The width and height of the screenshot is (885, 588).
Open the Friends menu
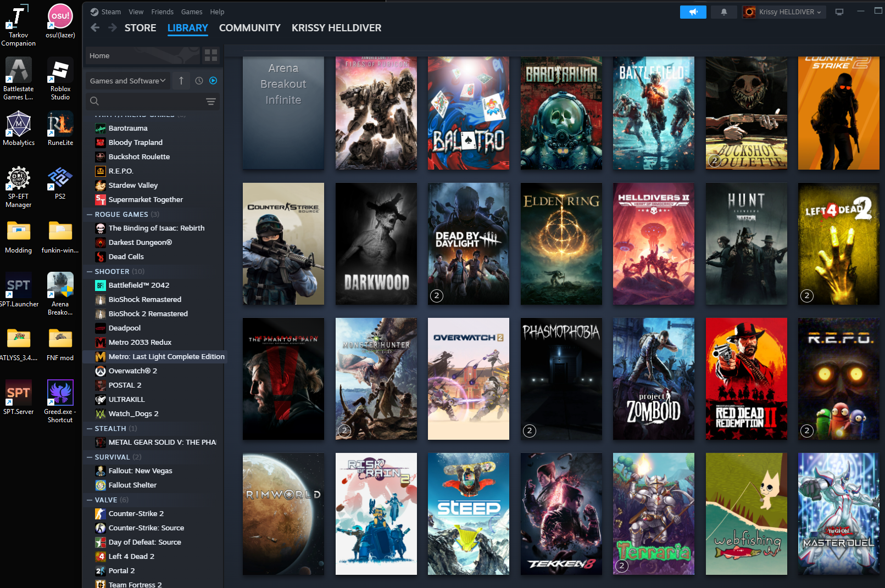point(162,12)
